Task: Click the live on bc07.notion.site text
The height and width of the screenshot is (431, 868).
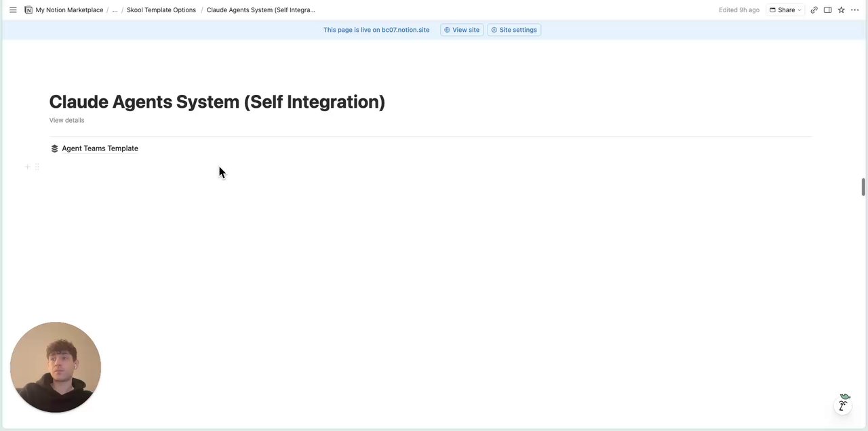Action: coord(376,30)
